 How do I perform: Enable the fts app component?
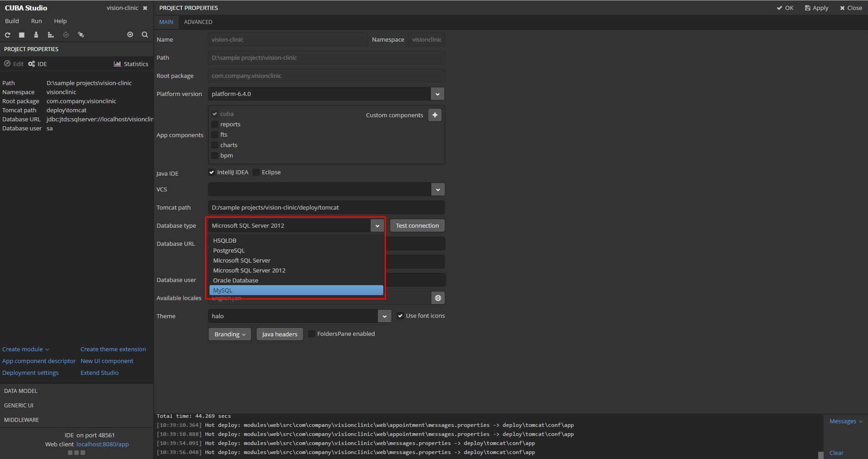(x=215, y=135)
